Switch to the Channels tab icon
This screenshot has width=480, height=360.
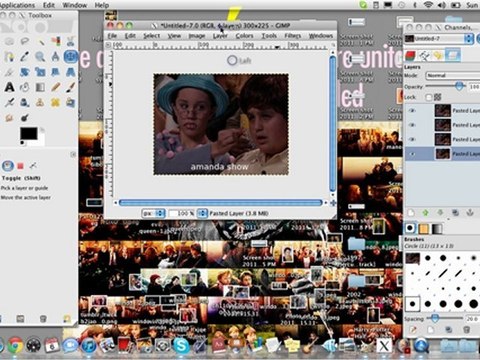(x=410, y=56)
